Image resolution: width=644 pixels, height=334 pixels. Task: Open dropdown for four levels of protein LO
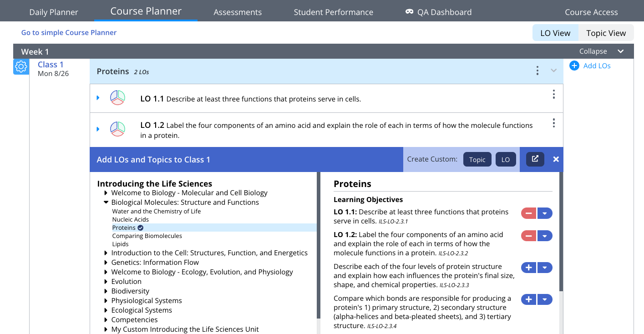click(x=545, y=268)
